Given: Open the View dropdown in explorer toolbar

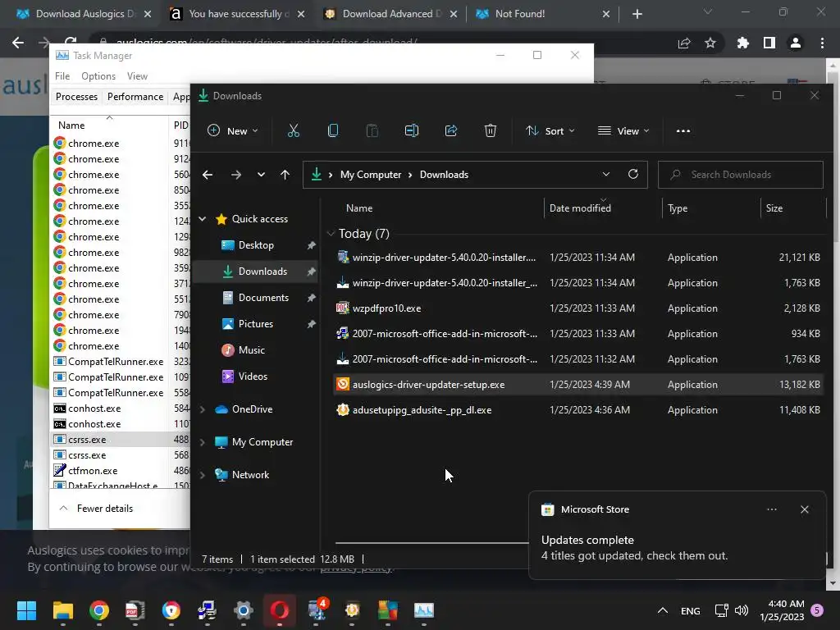Looking at the screenshot, I should 623,130.
